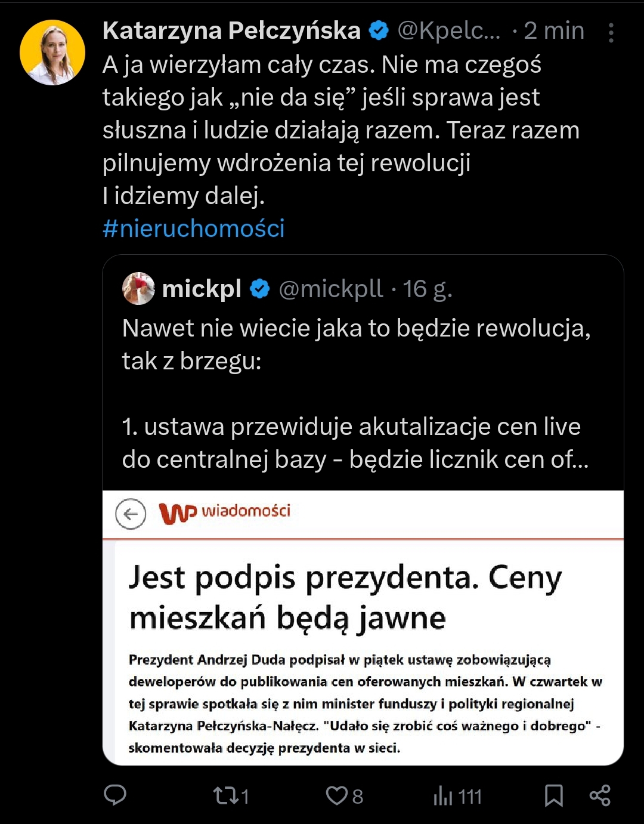View tweet analytics bar chart icon
Image resolution: width=644 pixels, height=824 pixels.
444,795
